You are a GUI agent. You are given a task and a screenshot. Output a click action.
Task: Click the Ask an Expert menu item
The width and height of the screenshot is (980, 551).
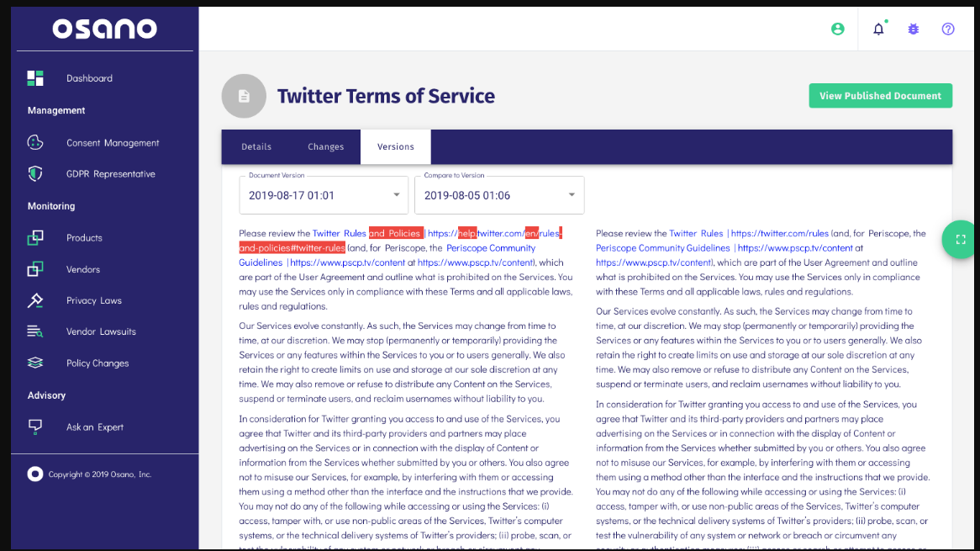pyautogui.click(x=94, y=427)
